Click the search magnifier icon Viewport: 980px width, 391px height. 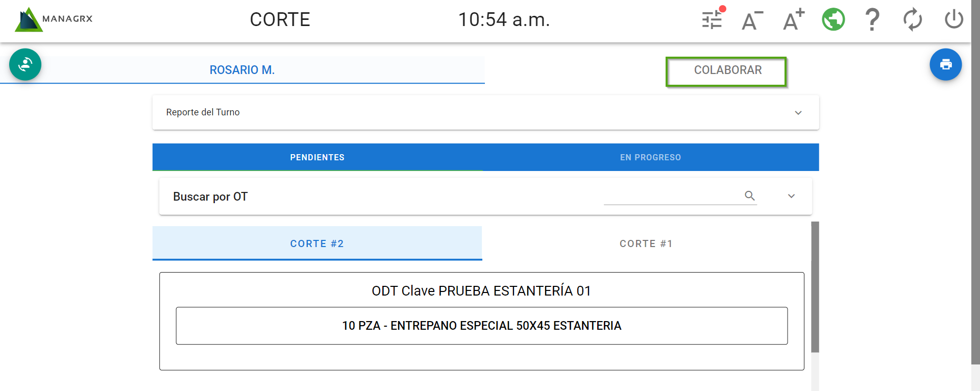749,196
